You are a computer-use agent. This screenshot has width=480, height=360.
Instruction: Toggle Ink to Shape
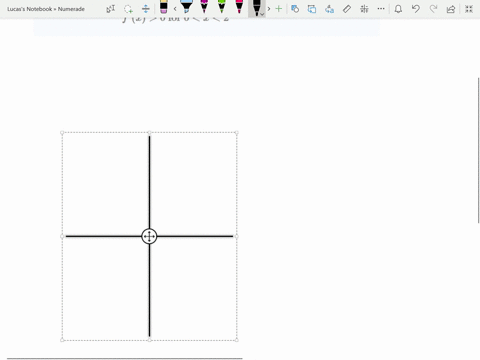pyautogui.click(x=312, y=9)
